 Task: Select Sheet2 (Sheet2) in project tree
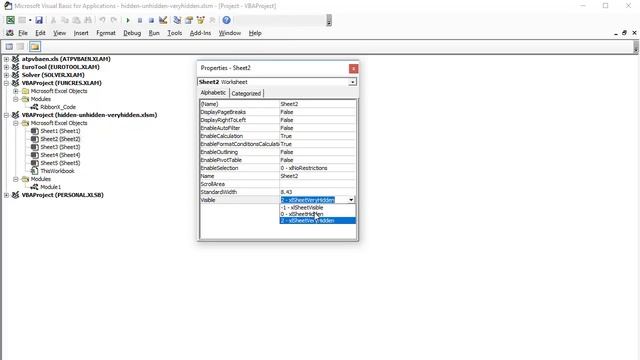[x=60, y=139]
